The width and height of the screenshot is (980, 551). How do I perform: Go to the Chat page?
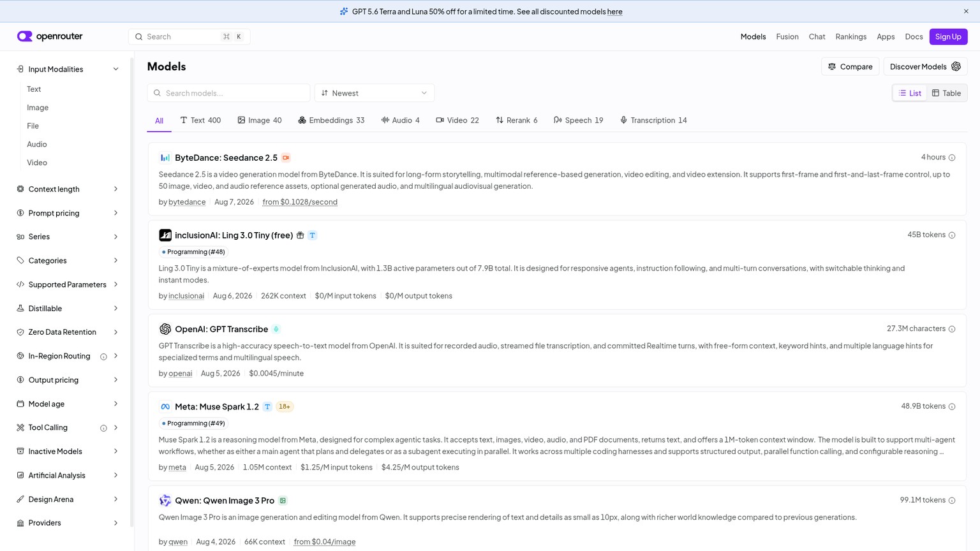click(x=817, y=36)
